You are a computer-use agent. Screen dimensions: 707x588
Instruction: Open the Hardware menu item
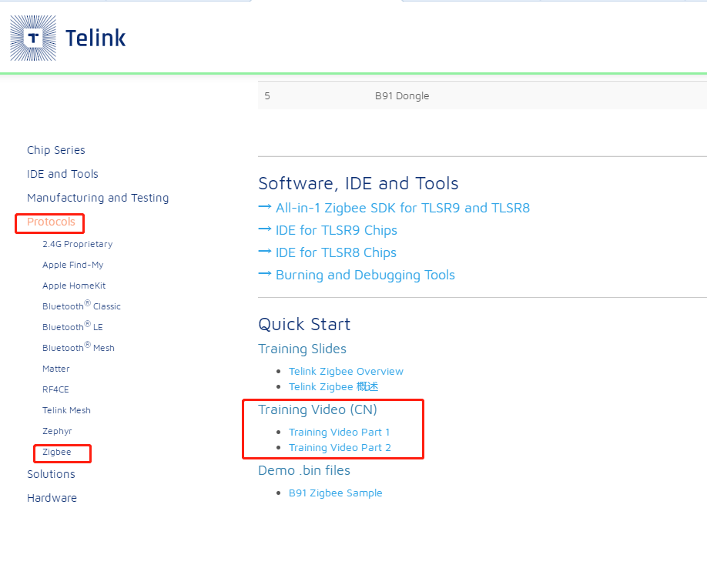tap(52, 498)
